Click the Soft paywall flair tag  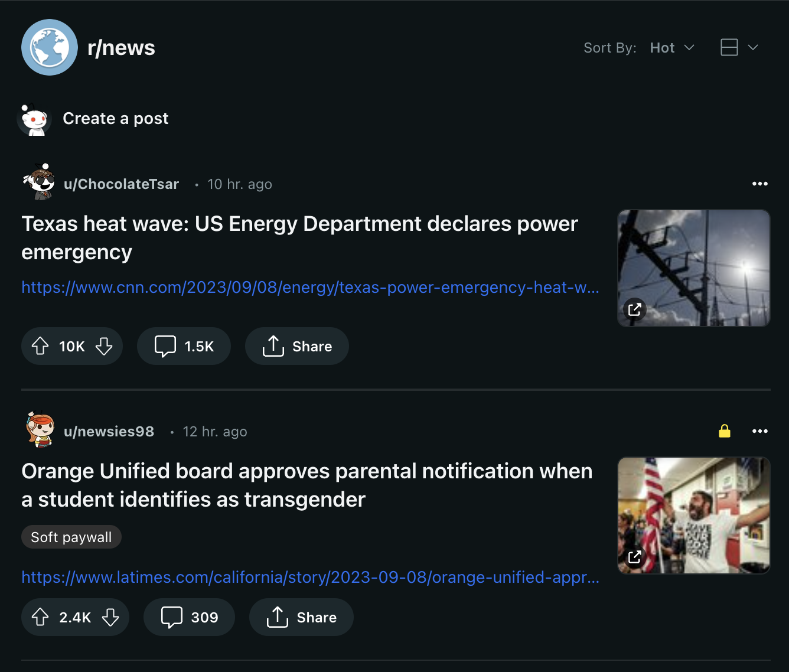pos(71,537)
